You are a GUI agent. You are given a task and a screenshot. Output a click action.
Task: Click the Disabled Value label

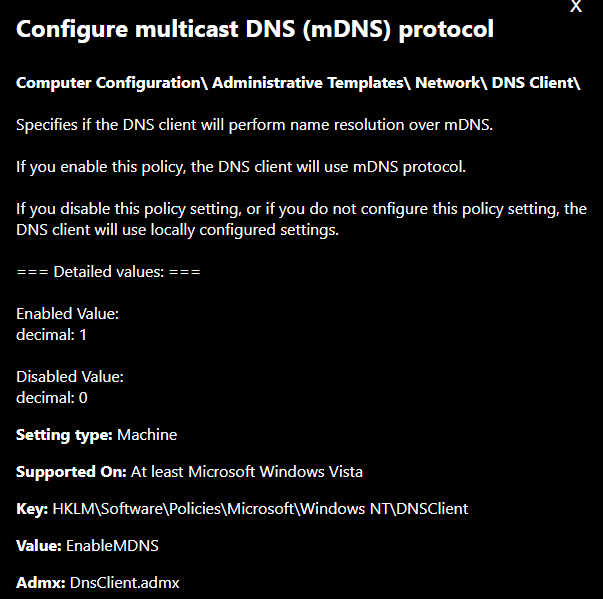pos(70,377)
